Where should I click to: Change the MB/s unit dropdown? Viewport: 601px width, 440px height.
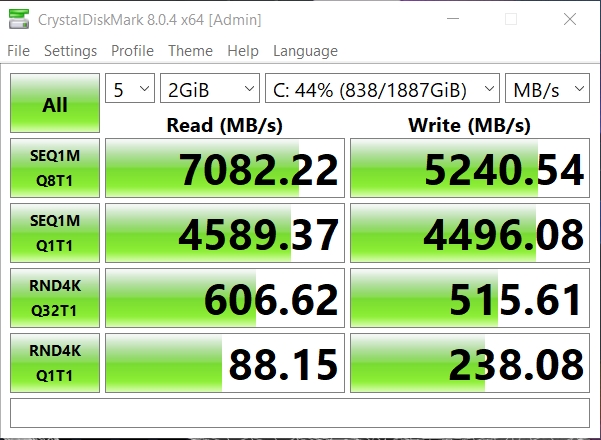[547, 90]
